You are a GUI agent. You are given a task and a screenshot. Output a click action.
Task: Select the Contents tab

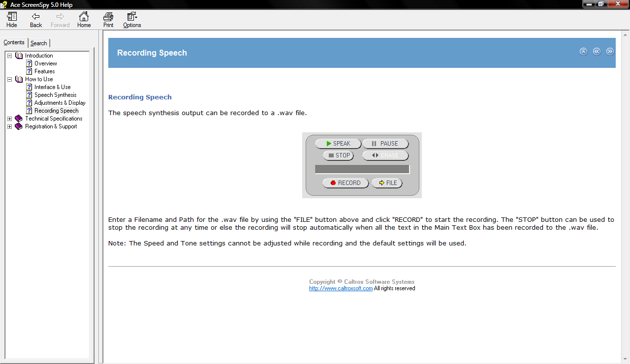point(14,42)
